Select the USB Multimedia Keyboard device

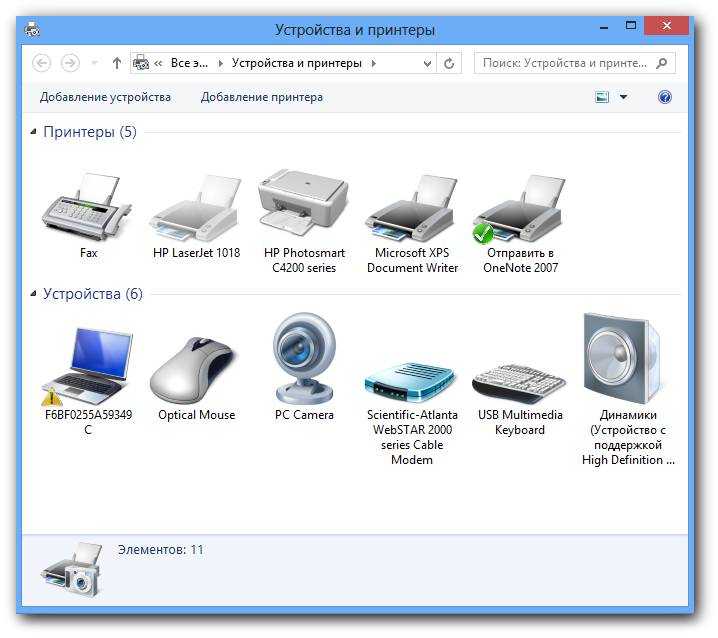[519, 384]
